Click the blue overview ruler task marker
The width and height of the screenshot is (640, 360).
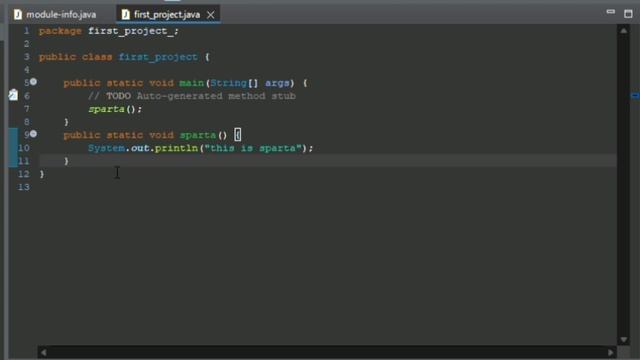click(x=635, y=96)
